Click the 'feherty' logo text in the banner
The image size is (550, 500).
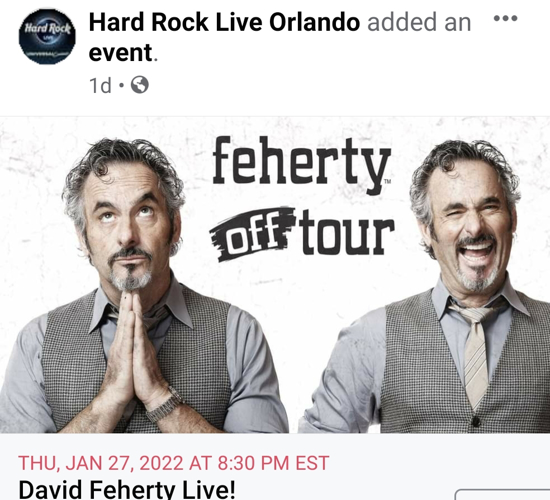301,164
